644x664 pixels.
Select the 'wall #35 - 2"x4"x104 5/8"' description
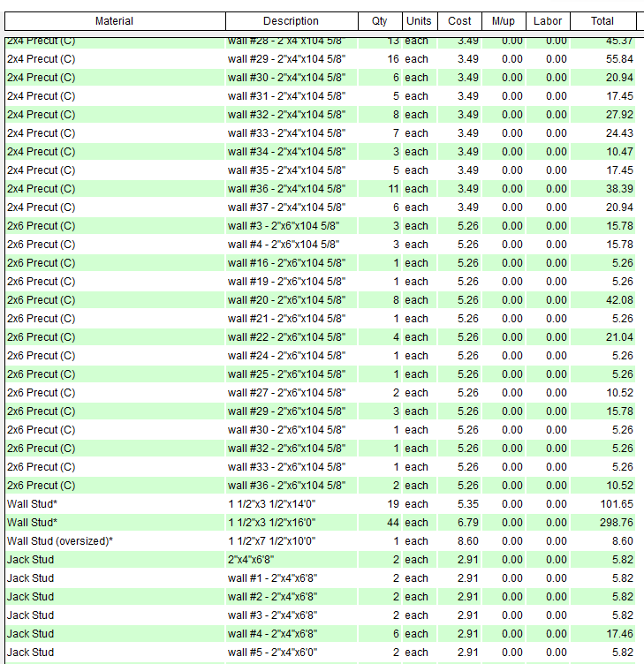(x=292, y=170)
